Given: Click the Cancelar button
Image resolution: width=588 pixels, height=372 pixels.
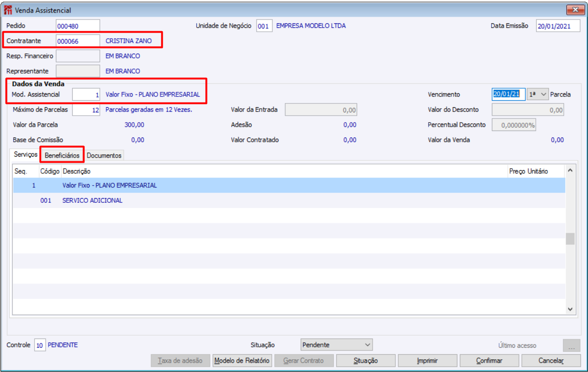Looking at the screenshot, I should point(551,360).
